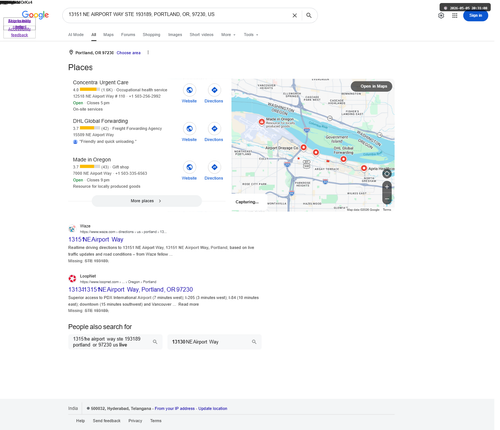This screenshot has width=500, height=430.
Task: Click LoopNet site favicon
Action: click(x=72, y=279)
